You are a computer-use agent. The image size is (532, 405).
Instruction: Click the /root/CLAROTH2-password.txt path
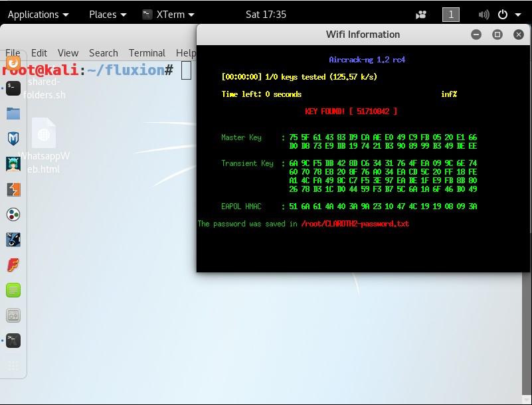[x=355, y=224]
